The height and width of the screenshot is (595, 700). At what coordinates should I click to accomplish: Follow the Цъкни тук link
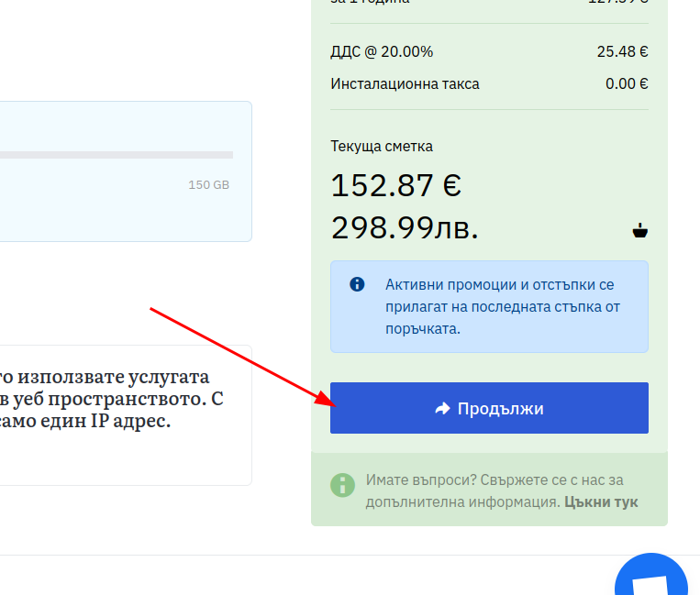pos(601,501)
